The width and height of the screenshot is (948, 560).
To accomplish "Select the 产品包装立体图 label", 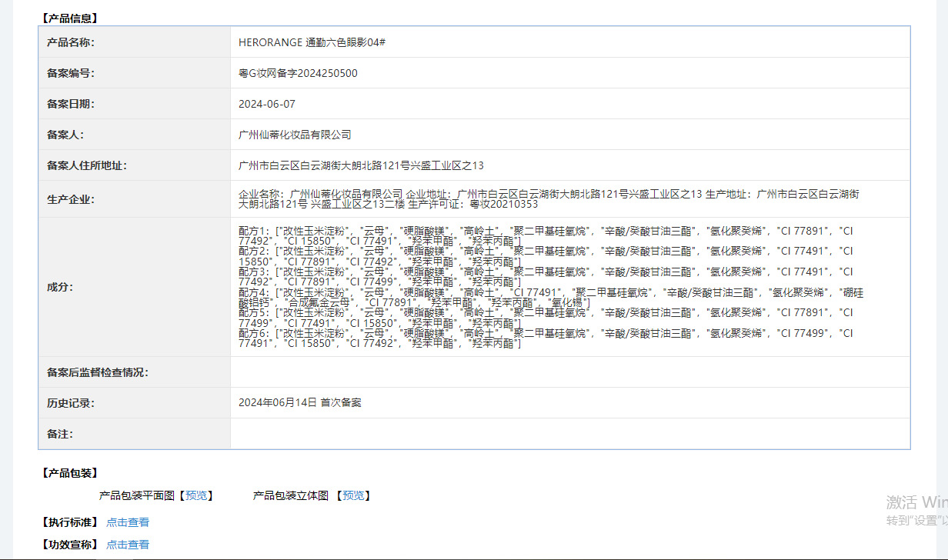I will tap(291, 495).
